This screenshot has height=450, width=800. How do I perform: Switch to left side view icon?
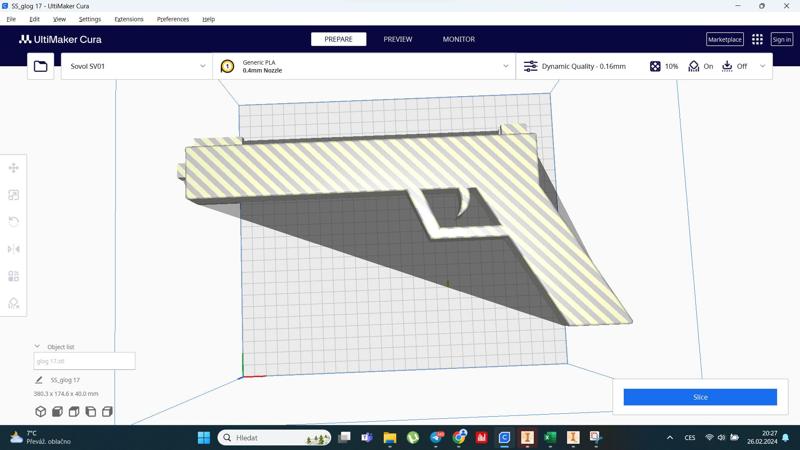coord(91,411)
